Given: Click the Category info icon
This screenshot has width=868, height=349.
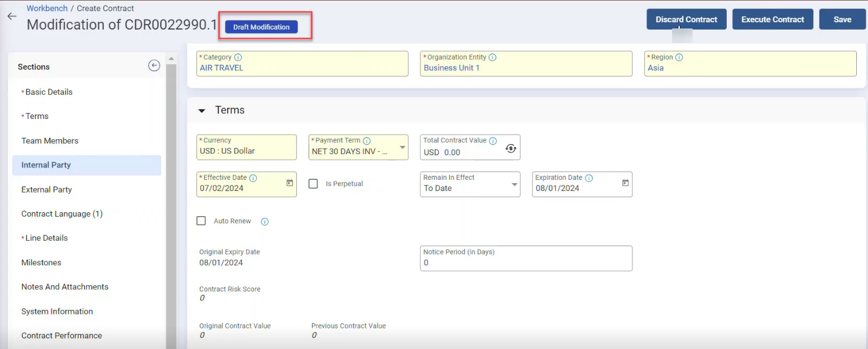Looking at the screenshot, I should [x=238, y=58].
